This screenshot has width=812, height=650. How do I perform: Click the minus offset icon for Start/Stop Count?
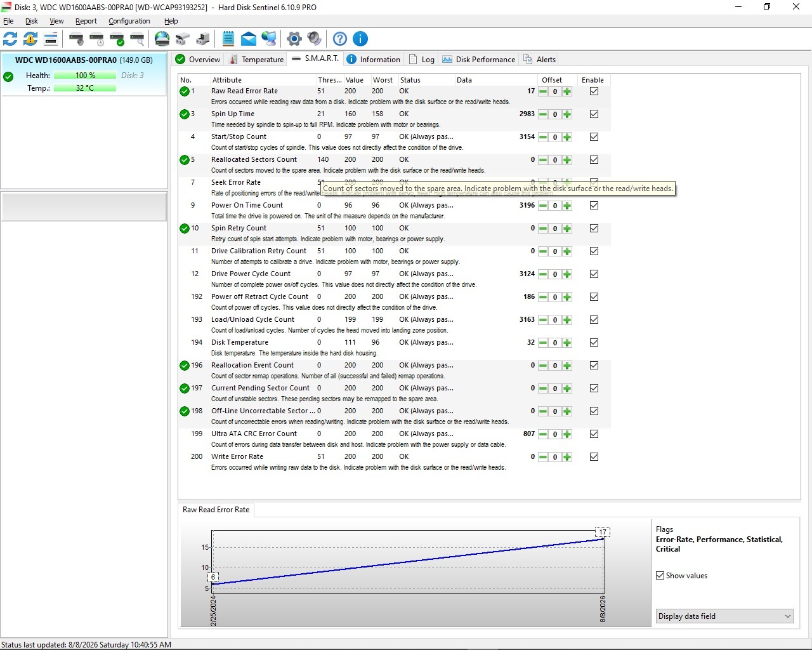(x=543, y=137)
